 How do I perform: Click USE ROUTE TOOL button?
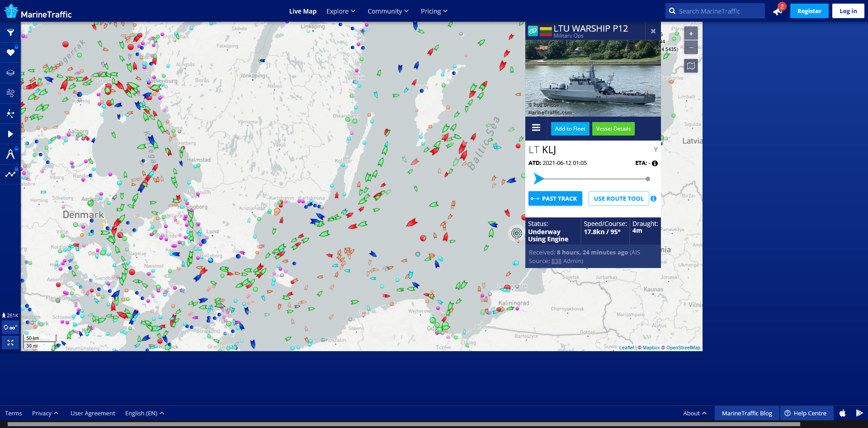click(618, 198)
